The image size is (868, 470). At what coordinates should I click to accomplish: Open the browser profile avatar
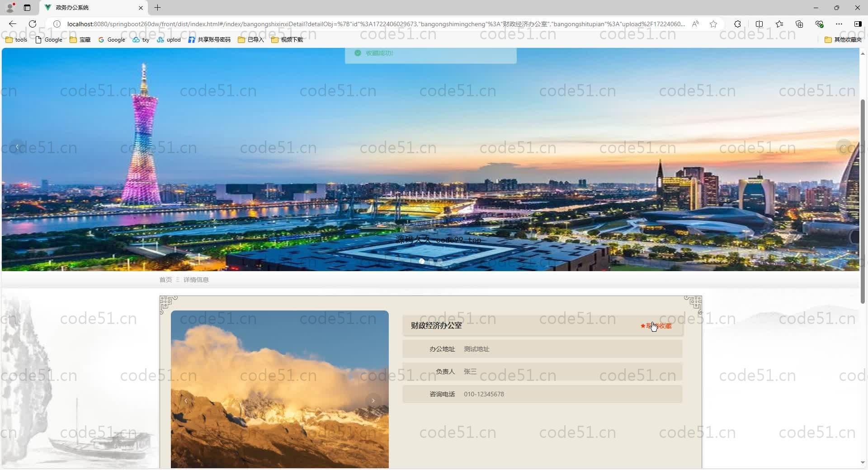tap(10, 8)
